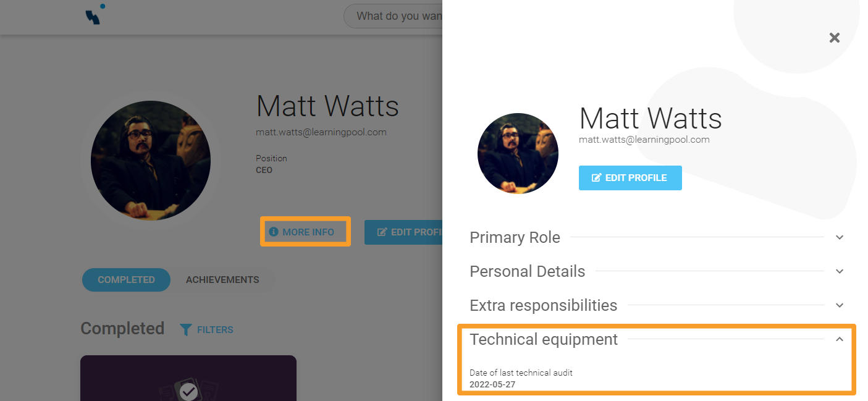Expand the Extra responsibilities chevron
The width and height of the screenshot is (868, 401).
coord(840,305)
